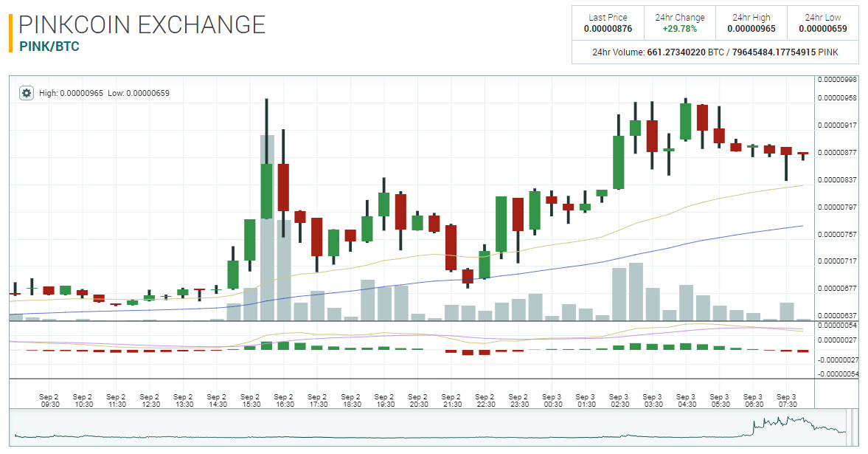
Task: Click the time label Sep 3 01:30
Action: click(586, 400)
